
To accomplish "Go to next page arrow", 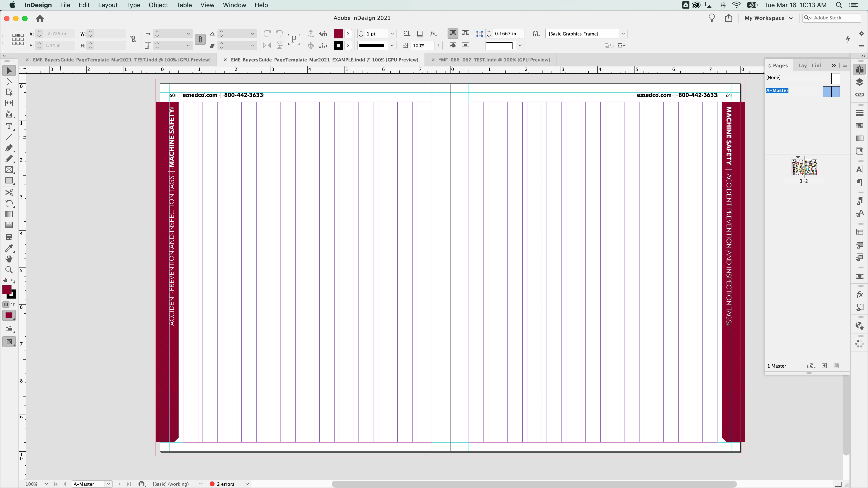I will click(119, 484).
